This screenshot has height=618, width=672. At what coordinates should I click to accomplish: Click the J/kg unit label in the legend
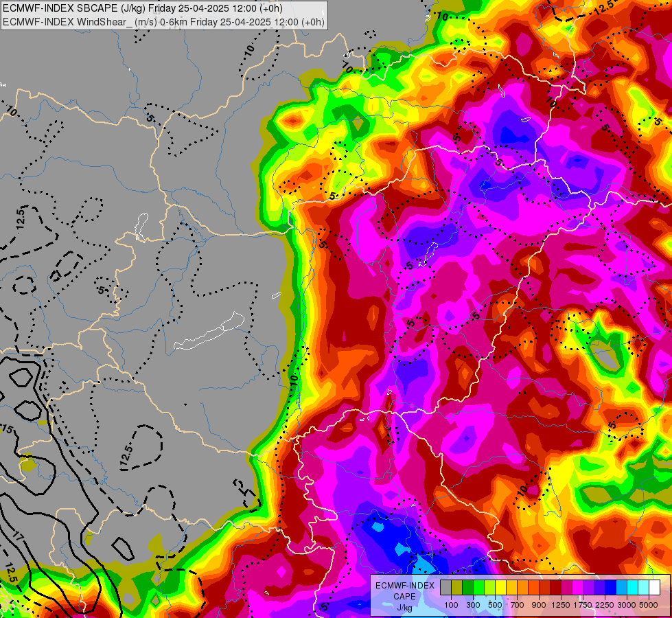[x=404, y=608]
